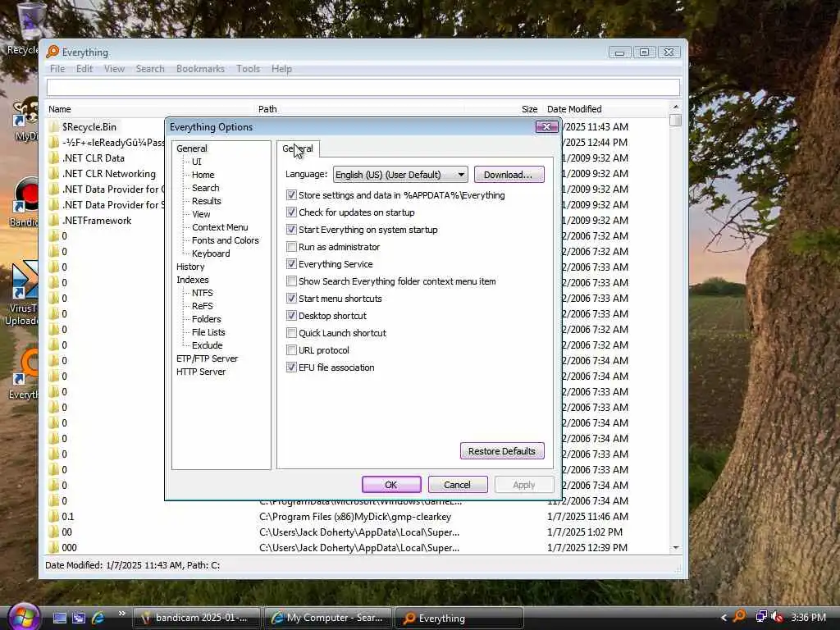This screenshot has height=630, width=840.
Task: Click network icon in system tray
Action: click(x=760, y=617)
